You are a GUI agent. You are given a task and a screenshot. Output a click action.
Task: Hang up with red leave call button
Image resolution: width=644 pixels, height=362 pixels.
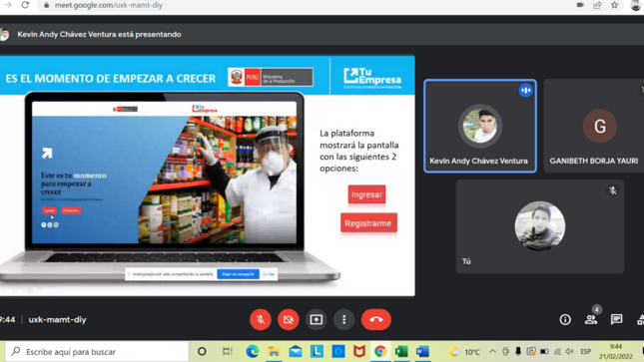376,319
